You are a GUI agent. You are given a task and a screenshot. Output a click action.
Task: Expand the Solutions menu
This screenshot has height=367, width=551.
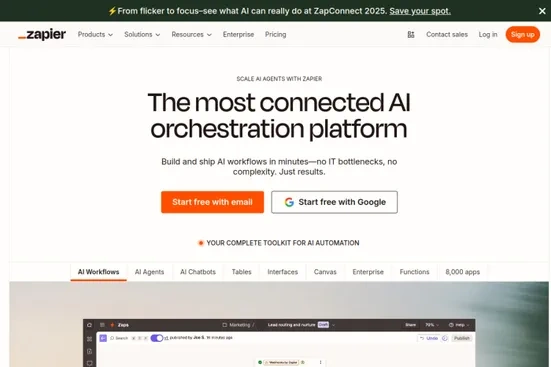click(x=142, y=34)
